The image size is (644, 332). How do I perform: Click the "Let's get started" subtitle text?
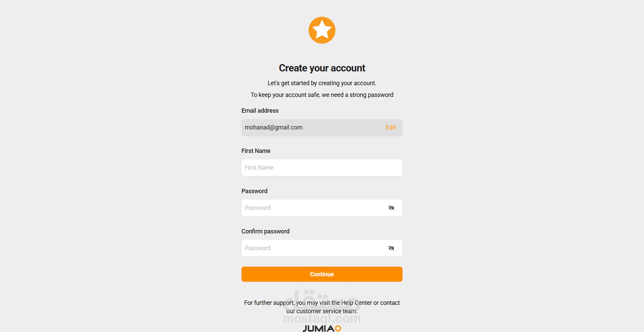[322, 83]
